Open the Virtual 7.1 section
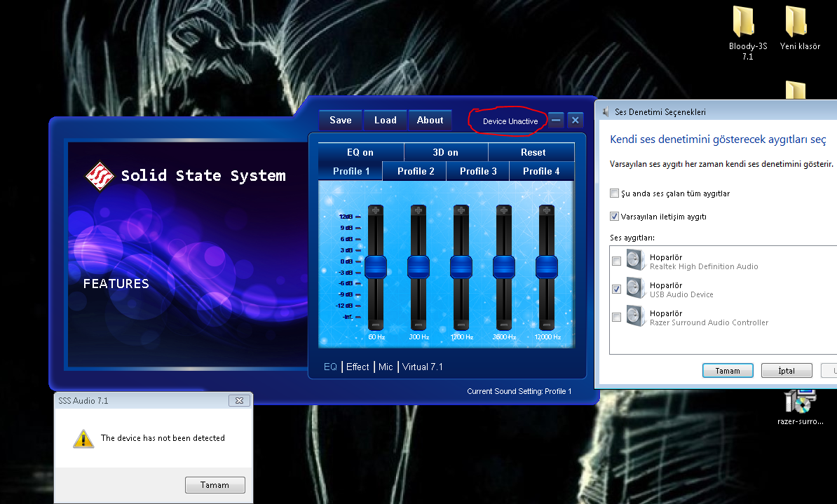Viewport: 837px width, 504px height. (x=422, y=367)
